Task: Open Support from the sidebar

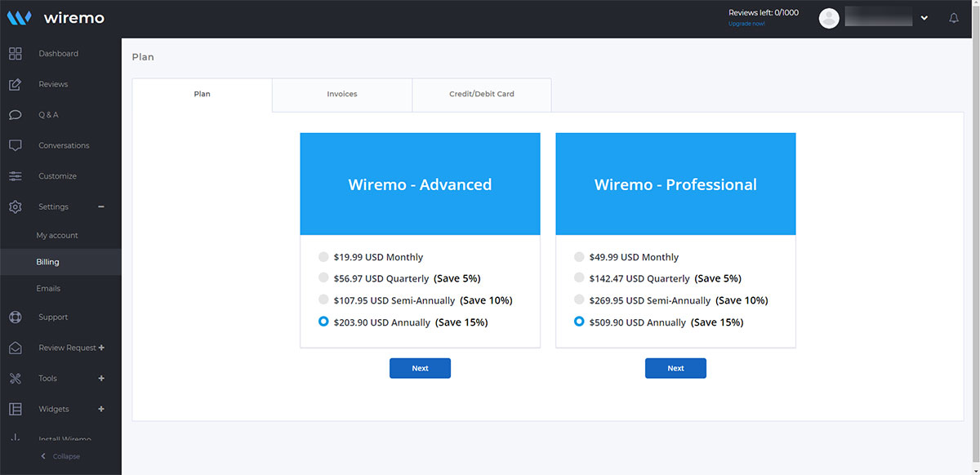Action: (53, 317)
